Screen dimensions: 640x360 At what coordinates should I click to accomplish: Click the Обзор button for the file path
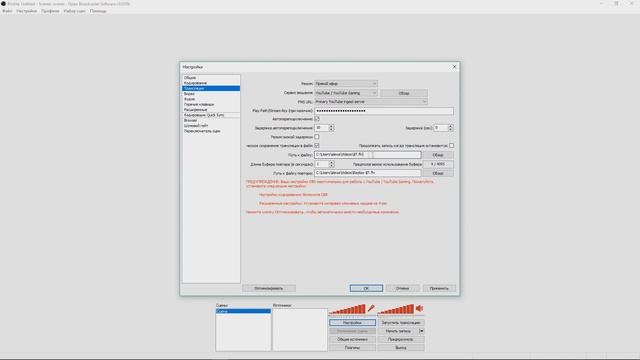click(x=438, y=155)
